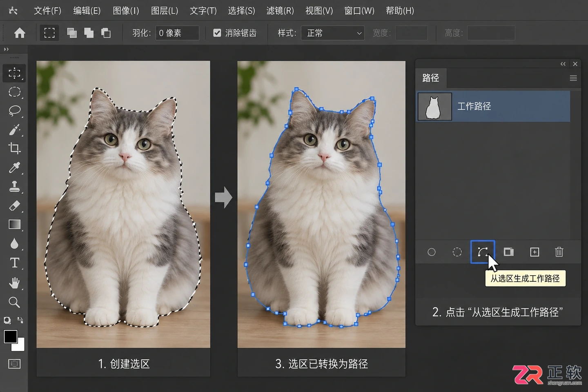Screen dimensions: 588x392
Task: Click the 羽化 pixel input field
Action: (177, 33)
